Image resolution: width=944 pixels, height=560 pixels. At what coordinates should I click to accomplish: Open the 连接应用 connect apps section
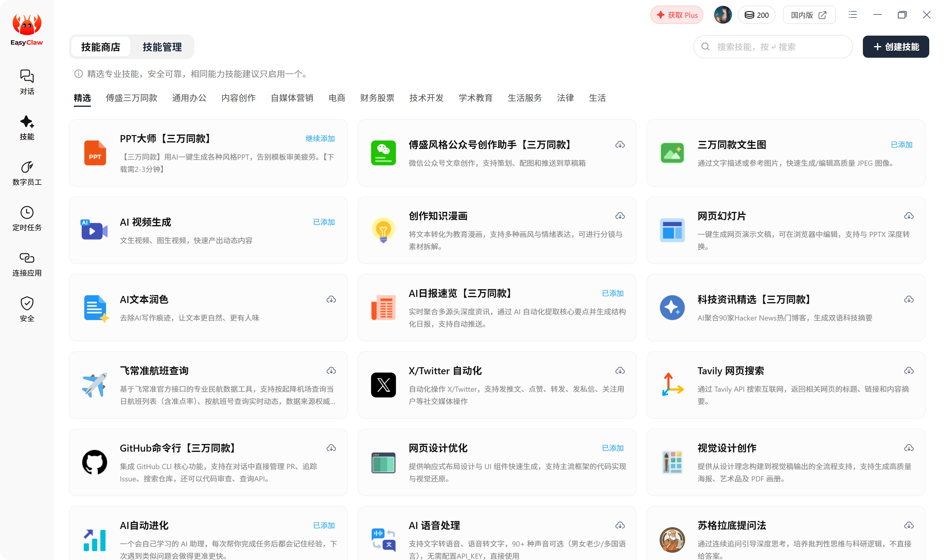click(x=27, y=264)
